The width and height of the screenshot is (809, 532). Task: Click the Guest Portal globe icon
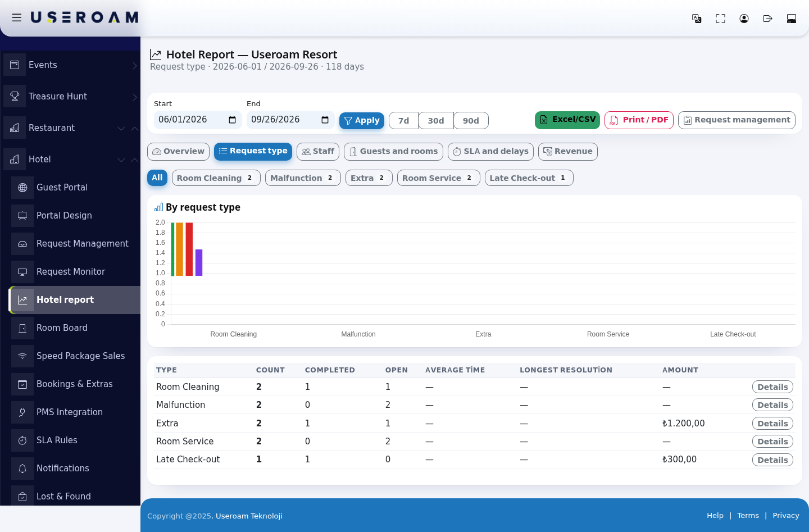coord(22,187)
